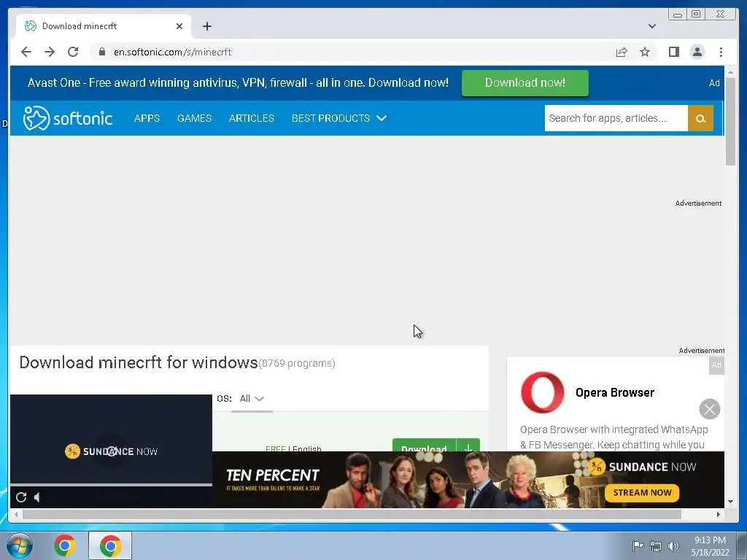Open the Windows Start menu
747x560 pixels.
click(20, 545)
